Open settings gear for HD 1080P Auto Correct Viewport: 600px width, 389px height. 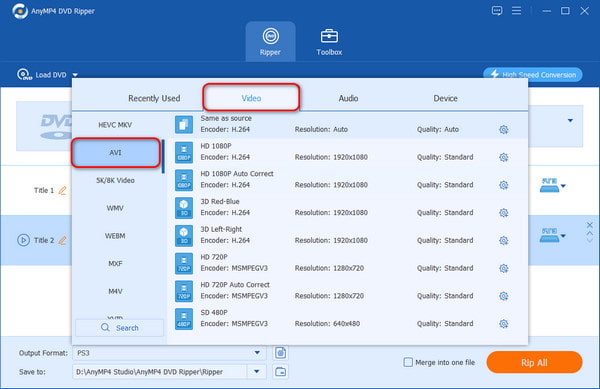504,185
